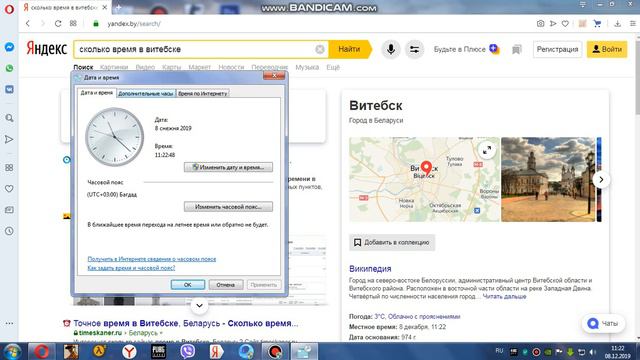Close the Дата и время dialog

[x=274, y=76]
